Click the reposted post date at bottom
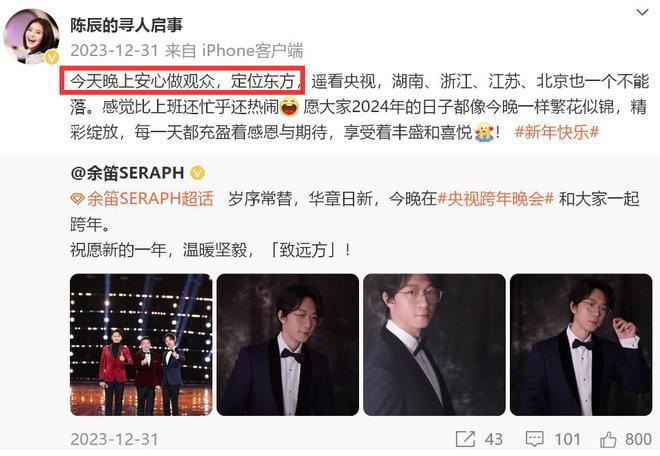 click(114, 440)
